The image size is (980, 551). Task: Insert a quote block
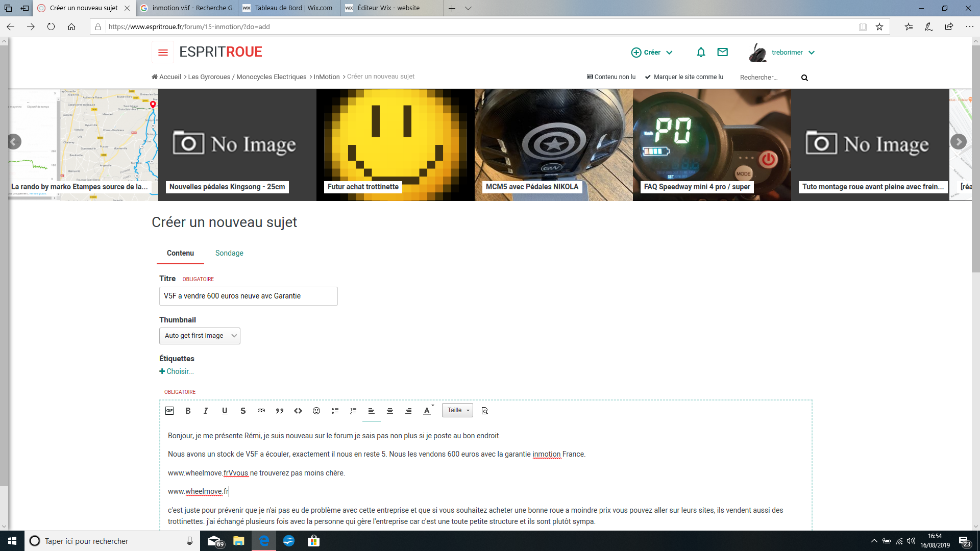coord(280,411)
